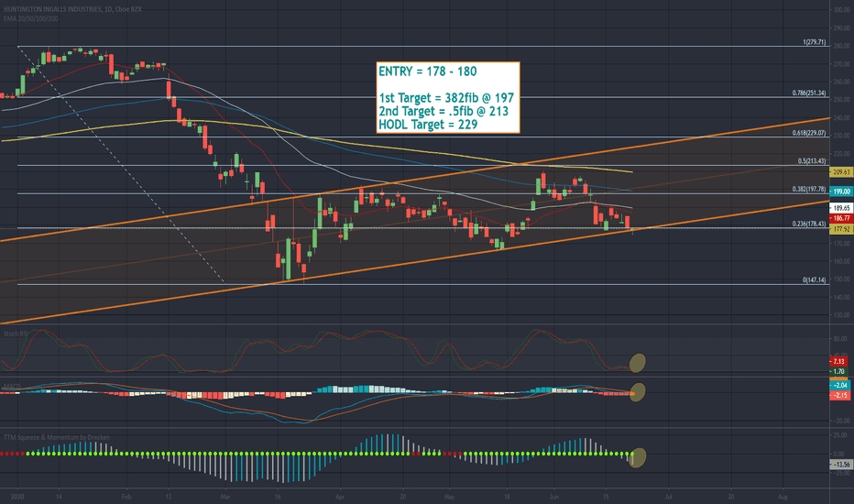The width and height of the screenshot is (854, 504).
Task: Click the red -2.15 MACD value tag
Action: click(x=840, y=396)
